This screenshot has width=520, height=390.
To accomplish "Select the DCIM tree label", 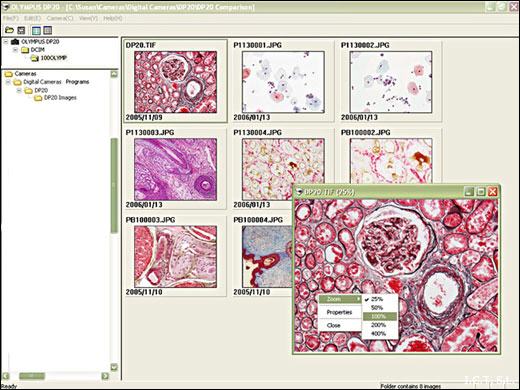I will coord(37,50).
